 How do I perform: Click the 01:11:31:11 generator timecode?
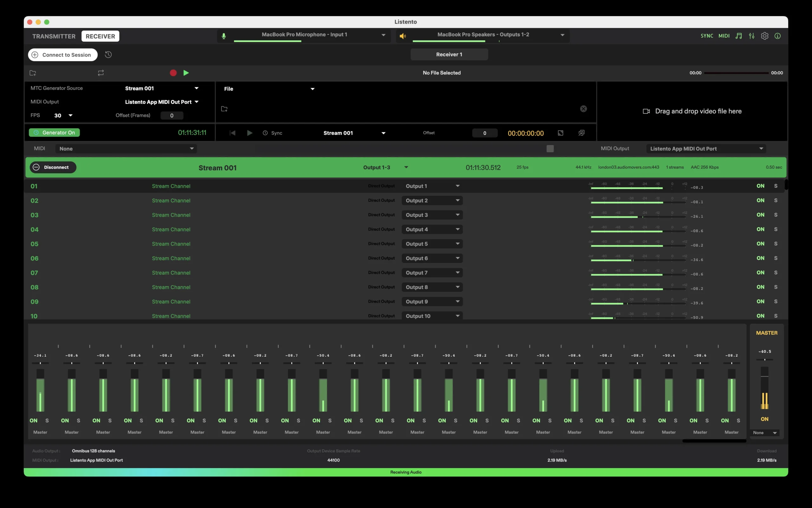[192, 133]
